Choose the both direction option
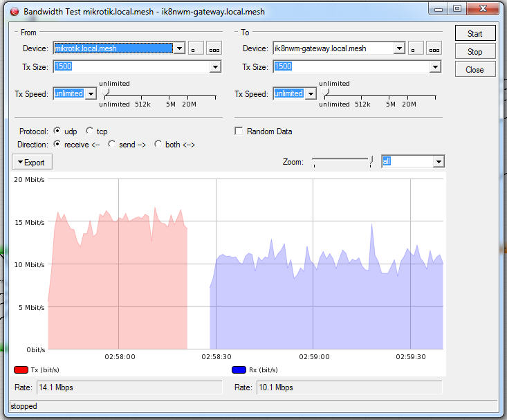 pyautogui.click(x=158, y=144)
